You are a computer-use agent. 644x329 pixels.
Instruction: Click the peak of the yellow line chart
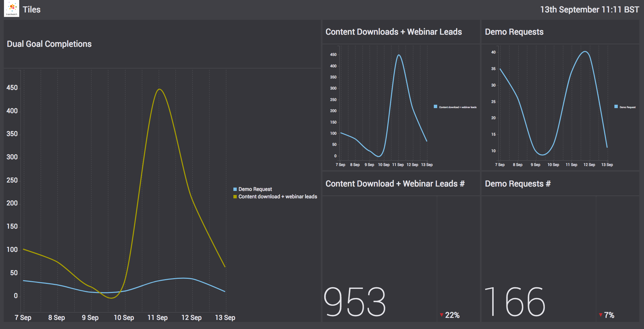(x=159, y=89)
